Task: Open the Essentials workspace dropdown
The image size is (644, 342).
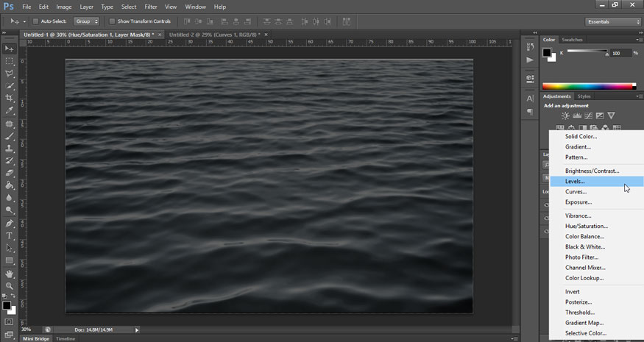Action: [613, 21]
